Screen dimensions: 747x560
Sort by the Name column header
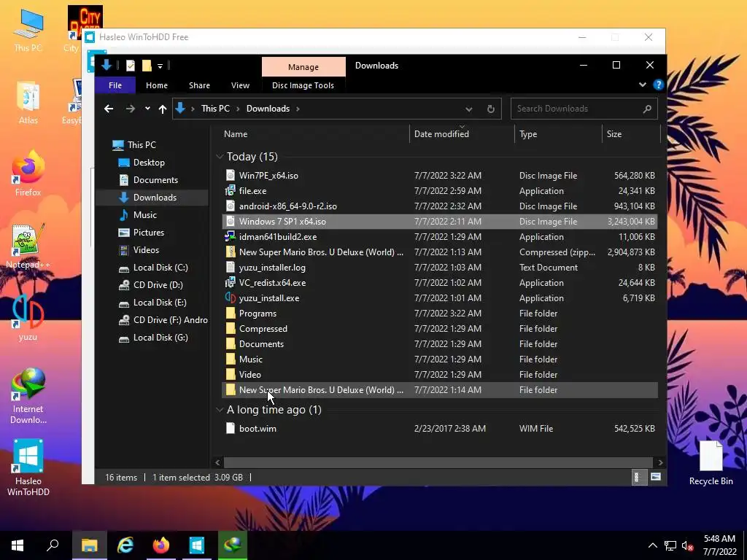click(x=314, y=134)
